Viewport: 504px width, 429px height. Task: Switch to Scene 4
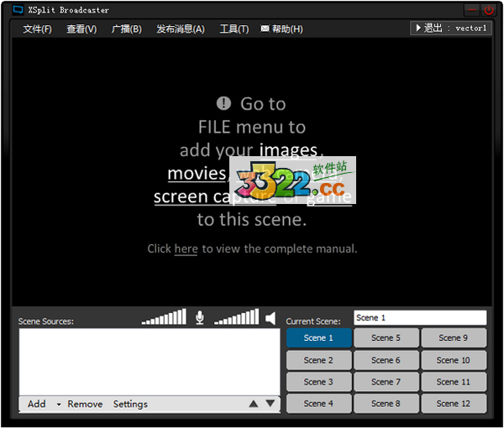pos(319,404)
